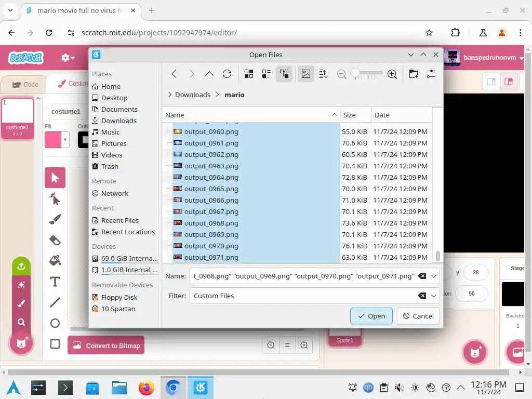The height and width of the screenshot is (399, 532).
Task: Open Recent Files in Places
Action: (x=124, y=220)
